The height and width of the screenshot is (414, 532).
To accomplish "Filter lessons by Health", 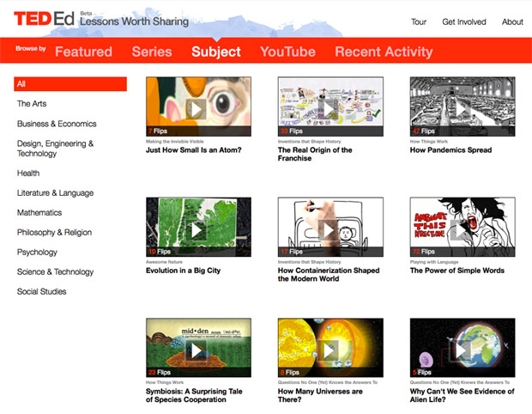I will tap(28, 174).
